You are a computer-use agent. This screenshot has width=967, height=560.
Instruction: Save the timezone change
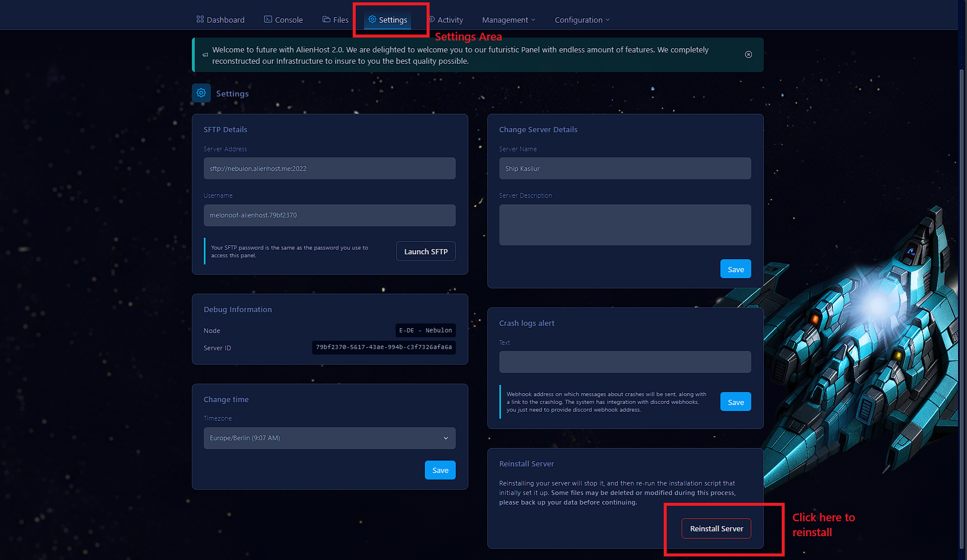point(440,470)
